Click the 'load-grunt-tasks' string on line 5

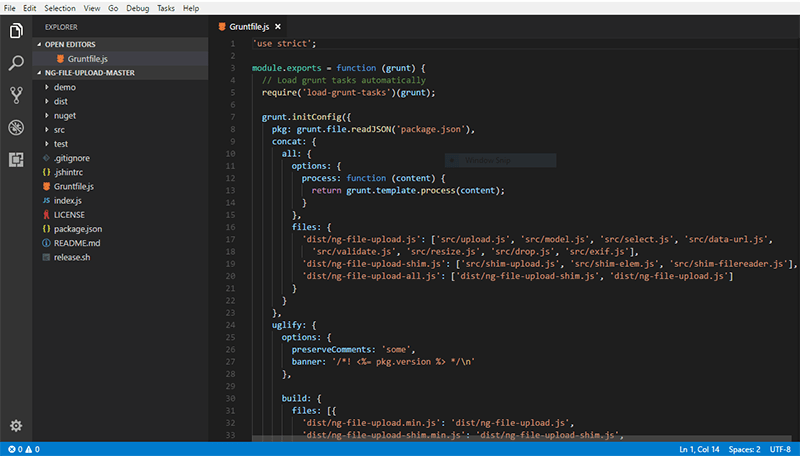[345, 92]
